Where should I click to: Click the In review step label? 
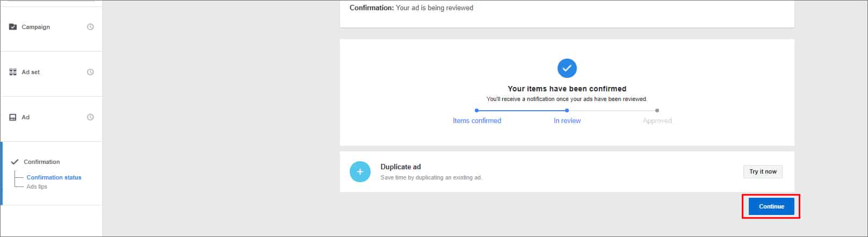(x=567, y=121)
